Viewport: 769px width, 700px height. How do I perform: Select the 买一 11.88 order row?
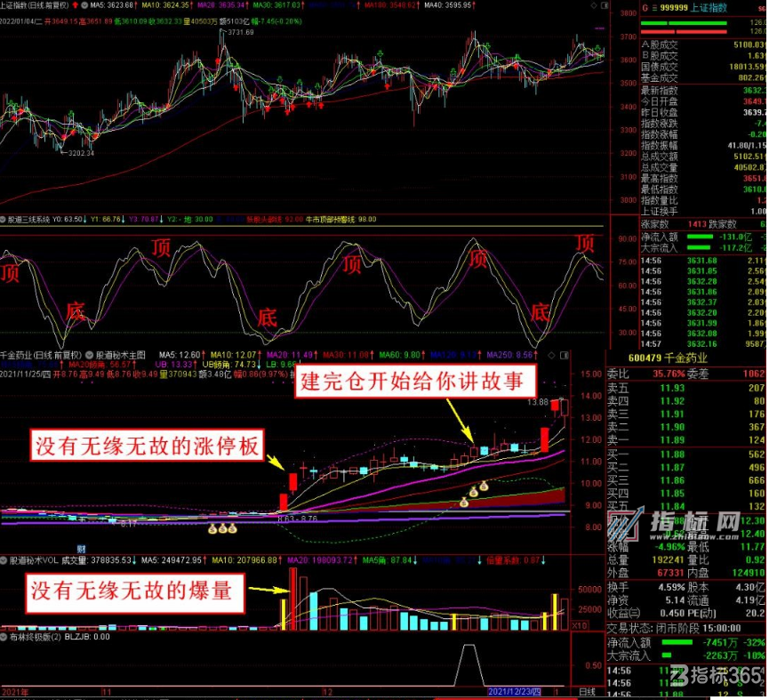pyautogui.click(x=686, y=455)
